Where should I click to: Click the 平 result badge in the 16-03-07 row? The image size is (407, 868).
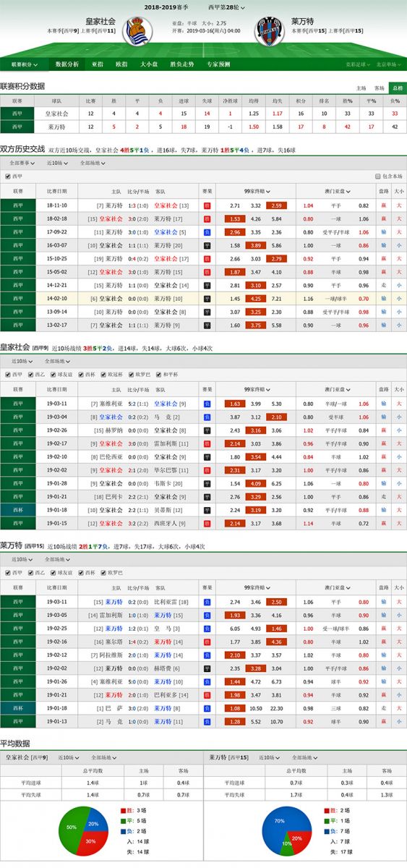[207, 245]
